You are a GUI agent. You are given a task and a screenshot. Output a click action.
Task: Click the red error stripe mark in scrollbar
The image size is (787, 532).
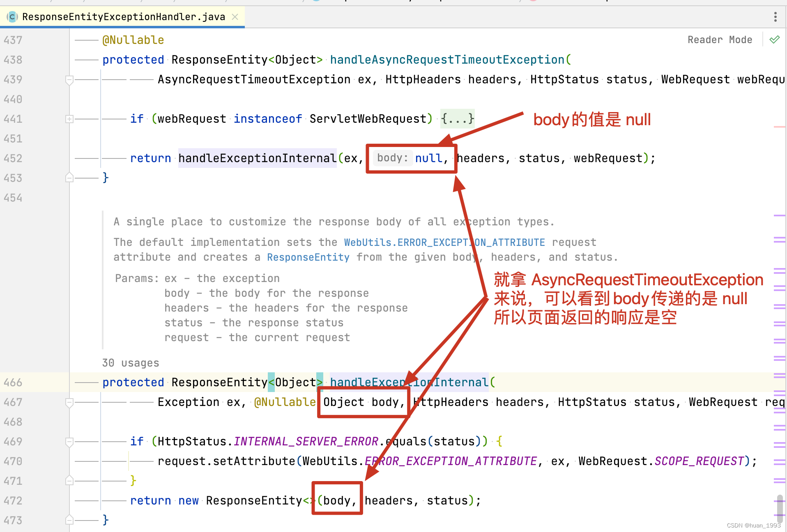tap(779, 127)
